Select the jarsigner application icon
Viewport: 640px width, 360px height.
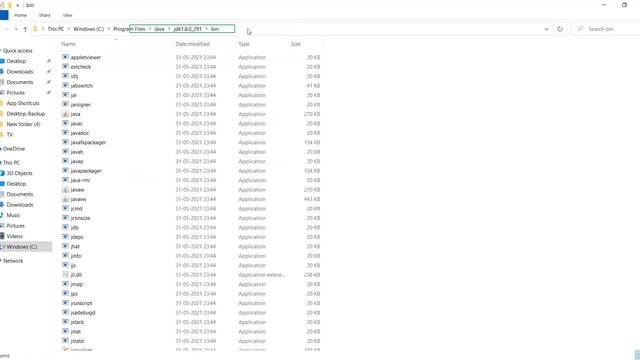65,104
